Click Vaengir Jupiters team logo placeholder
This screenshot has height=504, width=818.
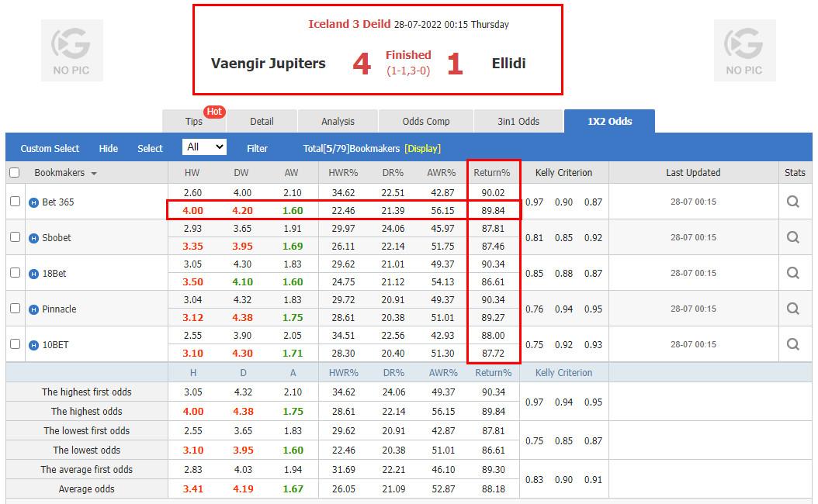(x=71, y=51)
